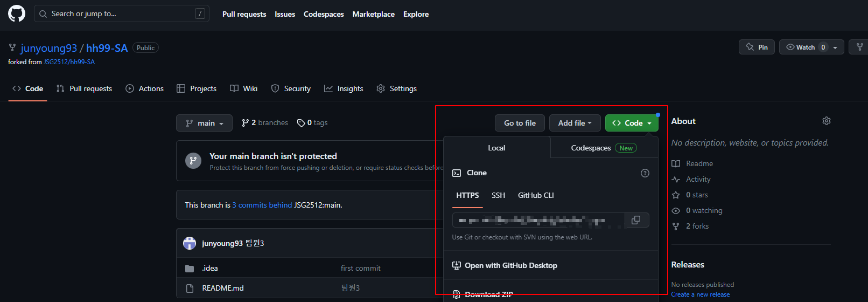The image size is (868, 302).
Task: Open Marketplace in top navigation
Action: click(x=374, y=14)
